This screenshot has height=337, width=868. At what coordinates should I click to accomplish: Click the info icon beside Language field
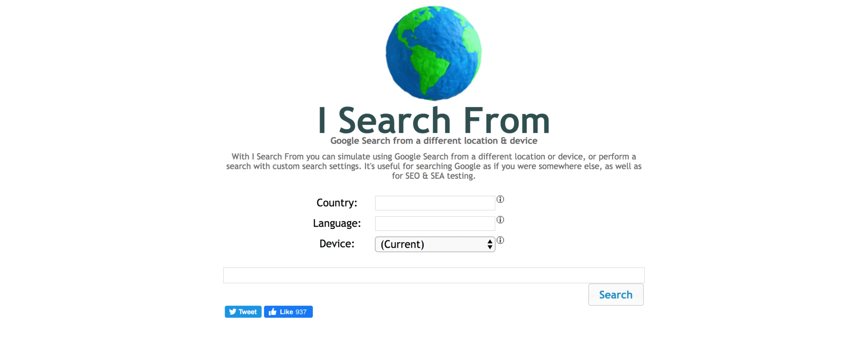pyautogui.click(x=500, y=219)
